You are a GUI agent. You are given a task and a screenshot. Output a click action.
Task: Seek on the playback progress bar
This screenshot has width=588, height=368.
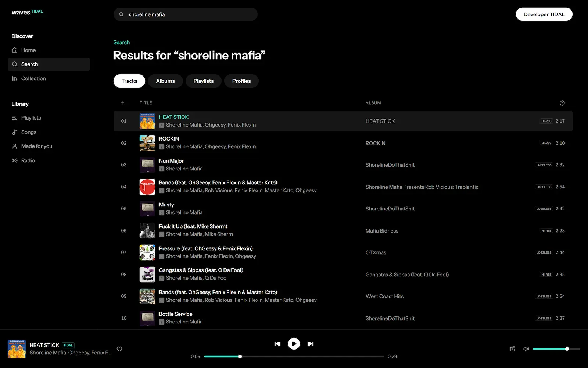[294, 357]
